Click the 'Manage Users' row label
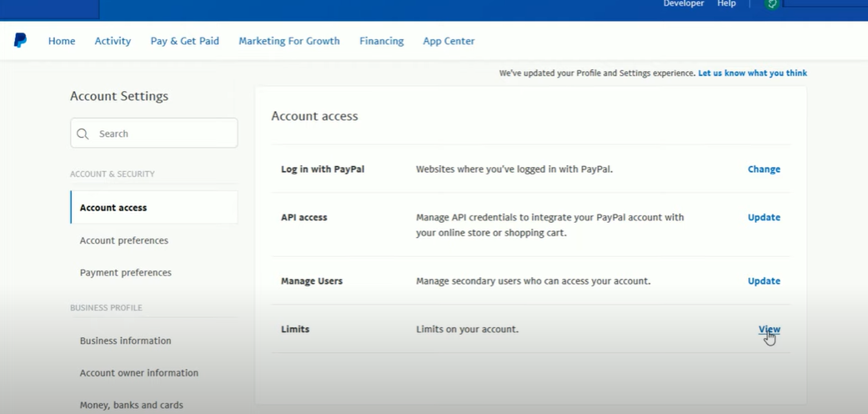Image resolution: width=868 pixels, height=414 pixels. [x=312, y=281]
